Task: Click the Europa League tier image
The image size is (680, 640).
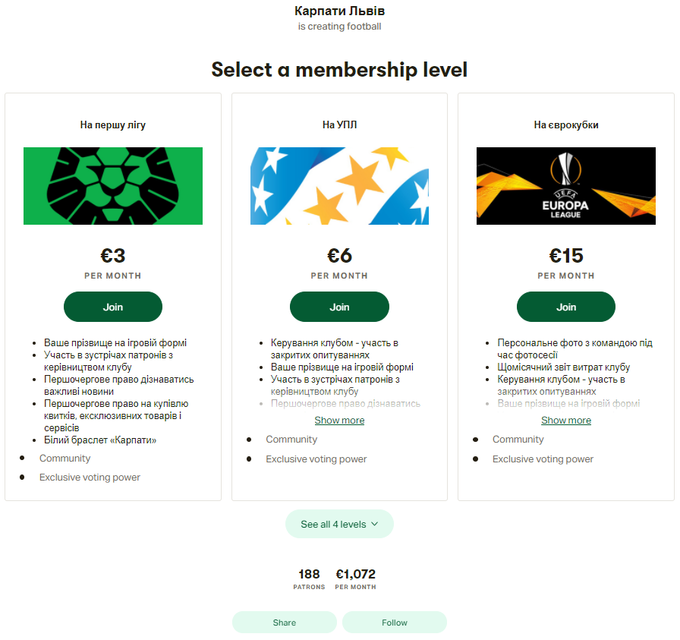Action: [x=566, y=186]
